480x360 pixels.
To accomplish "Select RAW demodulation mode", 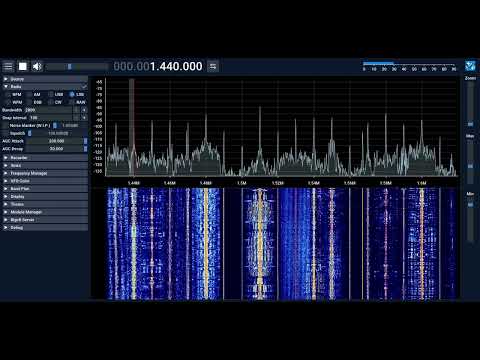I will click(x=77, y=102).
